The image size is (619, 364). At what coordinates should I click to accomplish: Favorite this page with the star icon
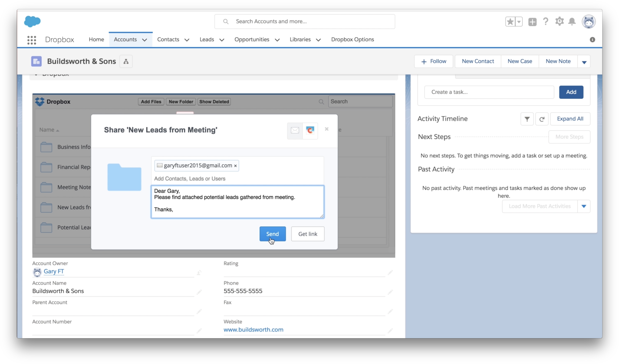pos(510,22)
